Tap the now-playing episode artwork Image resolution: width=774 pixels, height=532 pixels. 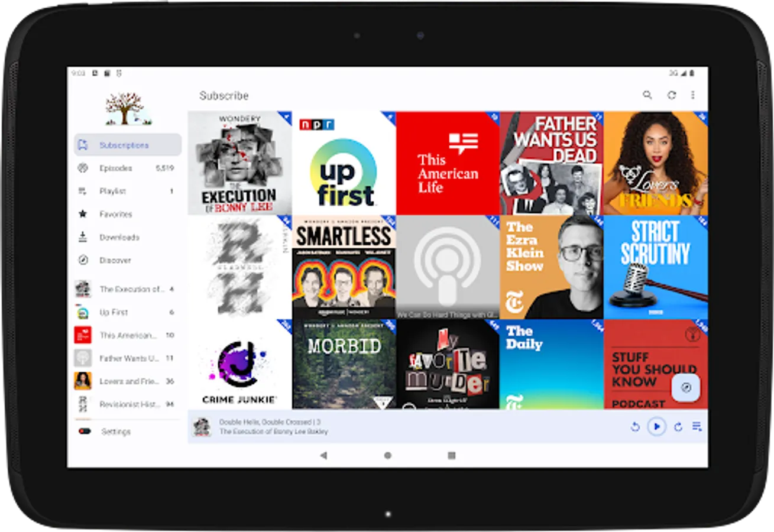click(x=202, y=427)
